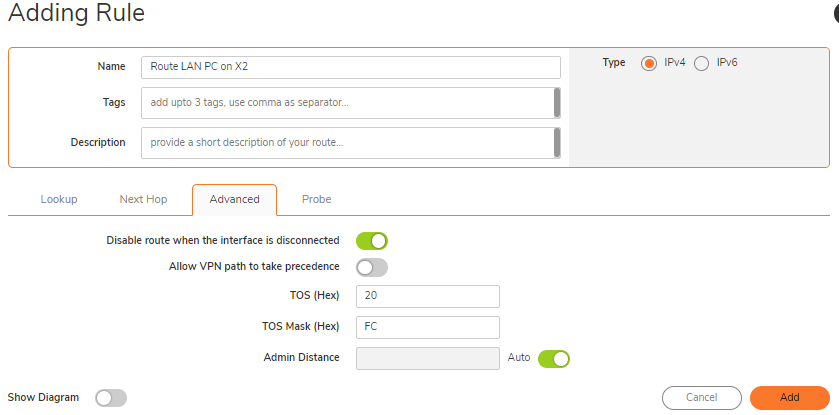839x415 pixels.
Task: Open the Next Hop tab
Action: tap(143, 199)
